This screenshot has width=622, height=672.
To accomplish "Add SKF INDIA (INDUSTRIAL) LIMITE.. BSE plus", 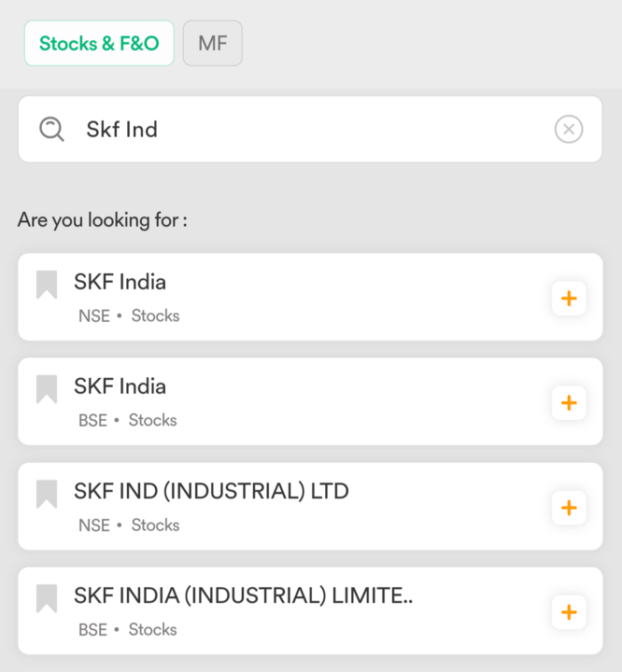I will click(568, 612).
